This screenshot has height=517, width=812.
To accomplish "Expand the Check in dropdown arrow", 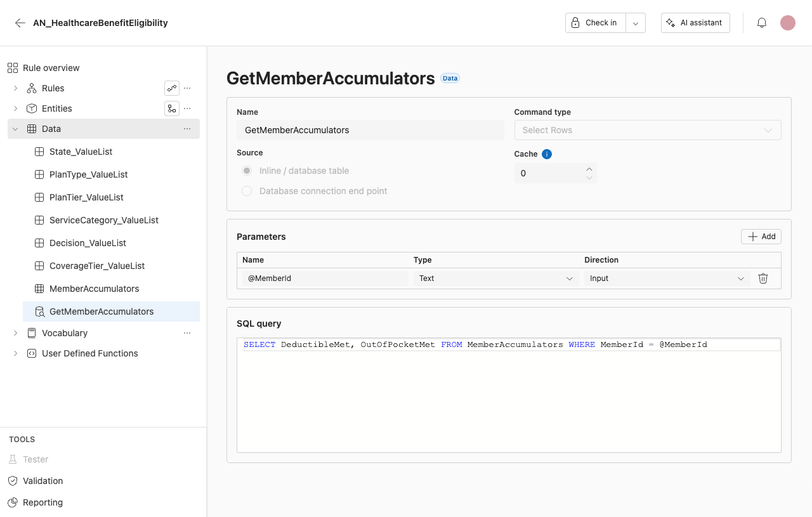I will pyautogui.click(x=636, y=23).
